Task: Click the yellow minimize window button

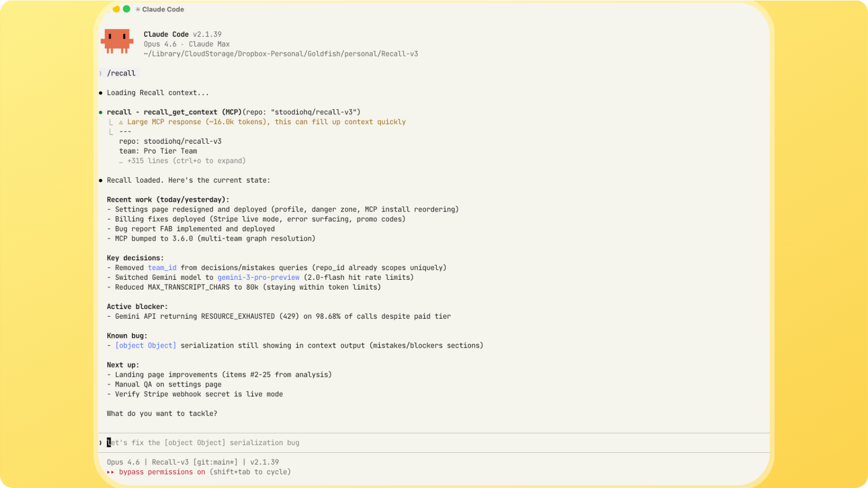Action: (116, 9)
